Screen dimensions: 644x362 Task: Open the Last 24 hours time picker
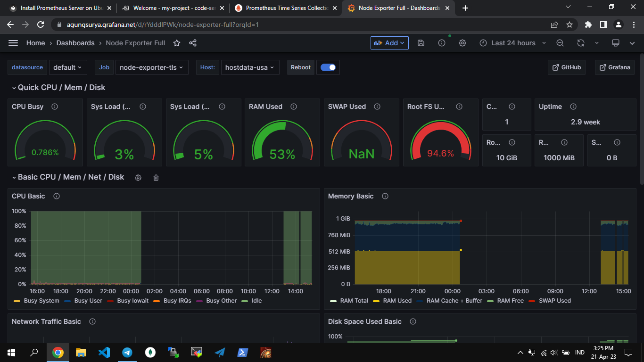(513, 43)
